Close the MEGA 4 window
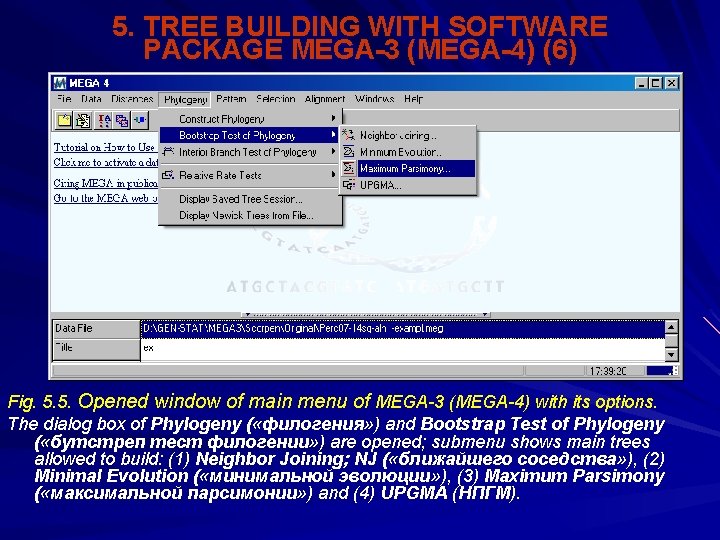 [x=672, y=83]
